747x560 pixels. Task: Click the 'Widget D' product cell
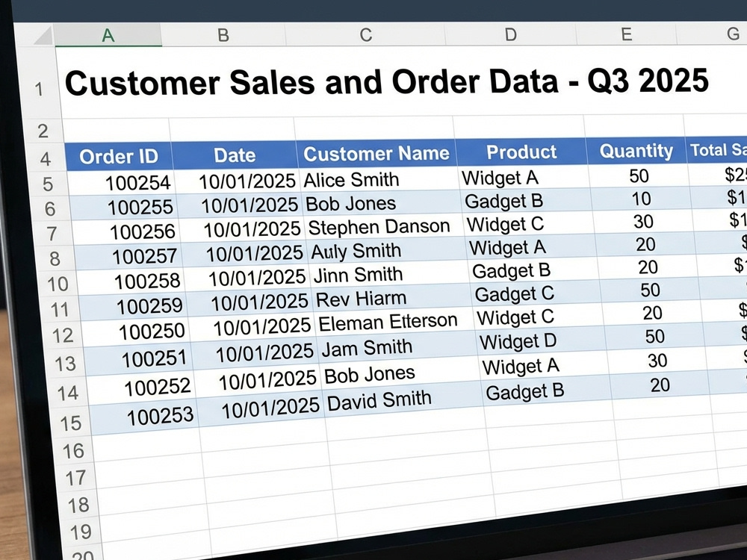(541, 341)
